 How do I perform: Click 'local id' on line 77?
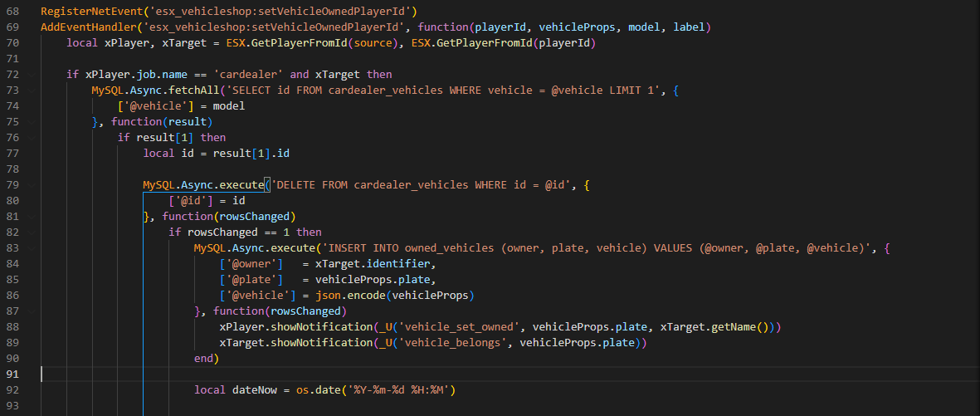coord(168,154)
